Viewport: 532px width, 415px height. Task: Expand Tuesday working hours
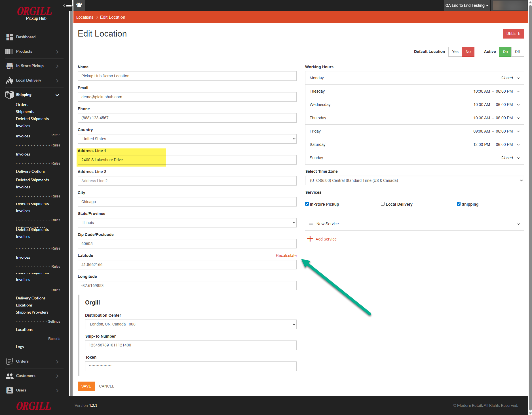click(x=415, y=91)
